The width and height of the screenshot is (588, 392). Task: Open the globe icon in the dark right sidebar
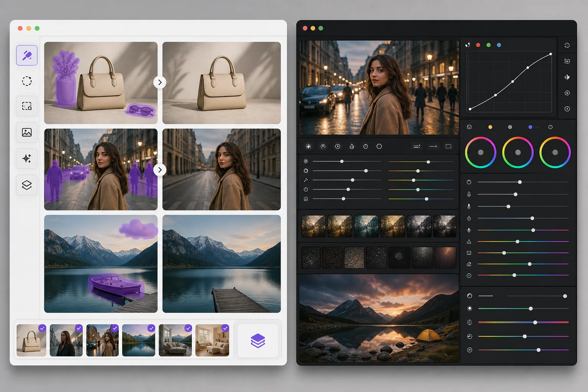pos(567,77)
